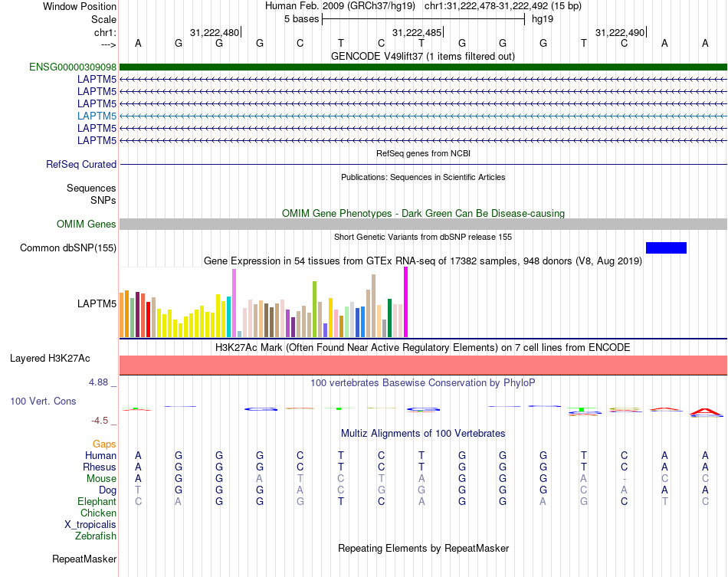
Task: Click the hg19 label next to scale bar
Action: (x=543, y=19)
